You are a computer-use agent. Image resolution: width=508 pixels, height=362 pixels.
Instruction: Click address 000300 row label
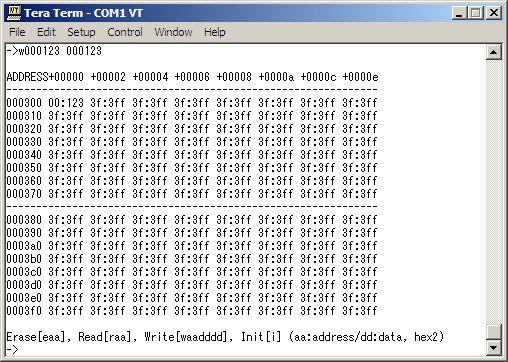tap(24, 103)
